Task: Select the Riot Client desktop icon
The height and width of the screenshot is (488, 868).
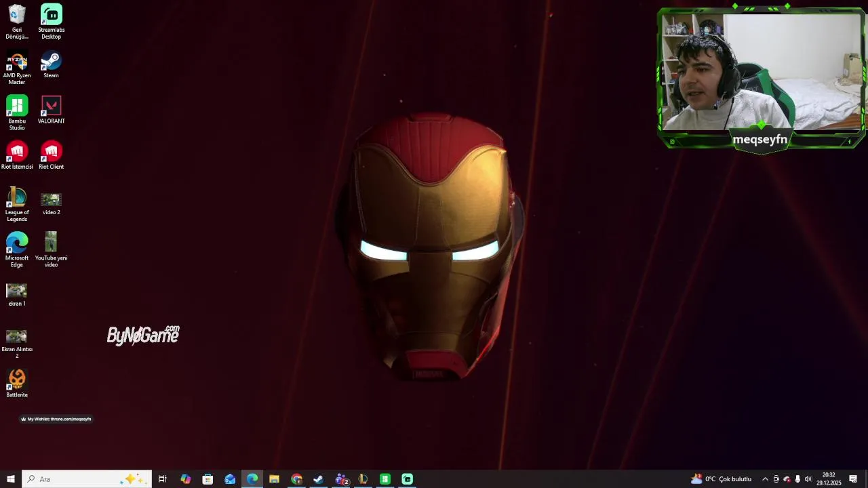Action: click(x=52, y=155)
